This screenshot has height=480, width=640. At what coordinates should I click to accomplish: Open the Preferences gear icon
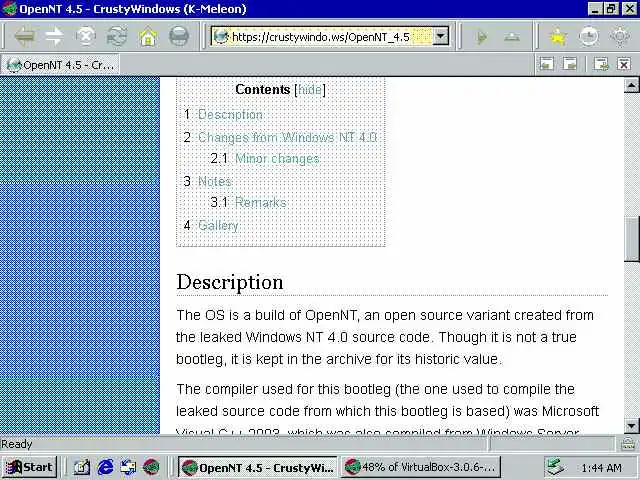click(620, 37)
